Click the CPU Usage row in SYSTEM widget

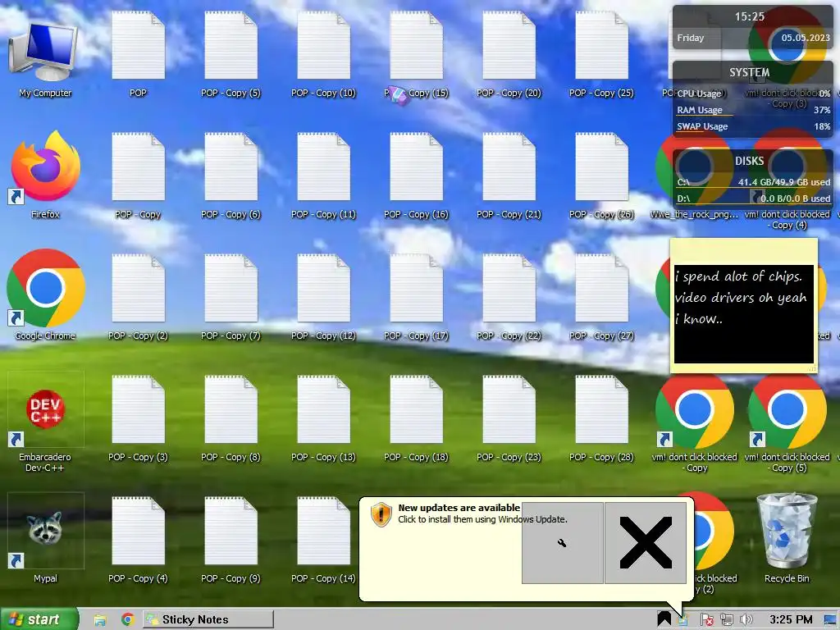click(753, 94)
